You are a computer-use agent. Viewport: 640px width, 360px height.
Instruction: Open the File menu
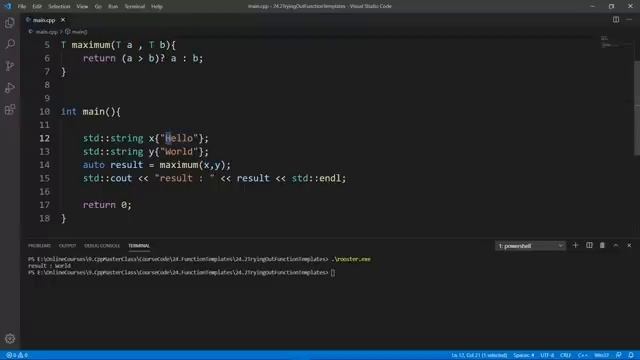(x=22, y=7)
